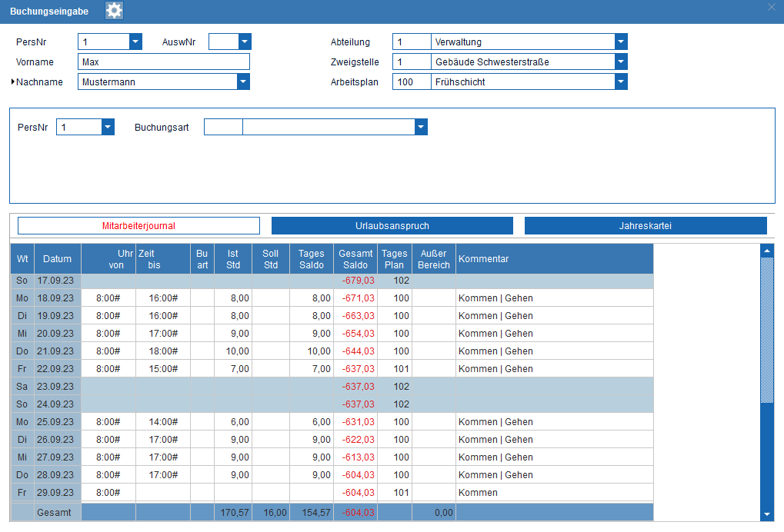Click into the Vorname field containing Max
784x532 pixels.
(x=164, y=62)
